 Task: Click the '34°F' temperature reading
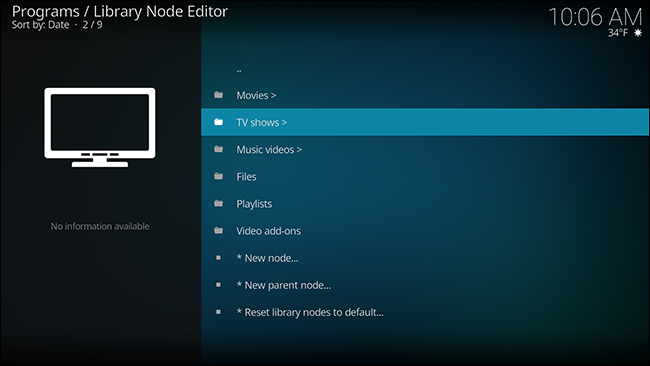(618, 33)
